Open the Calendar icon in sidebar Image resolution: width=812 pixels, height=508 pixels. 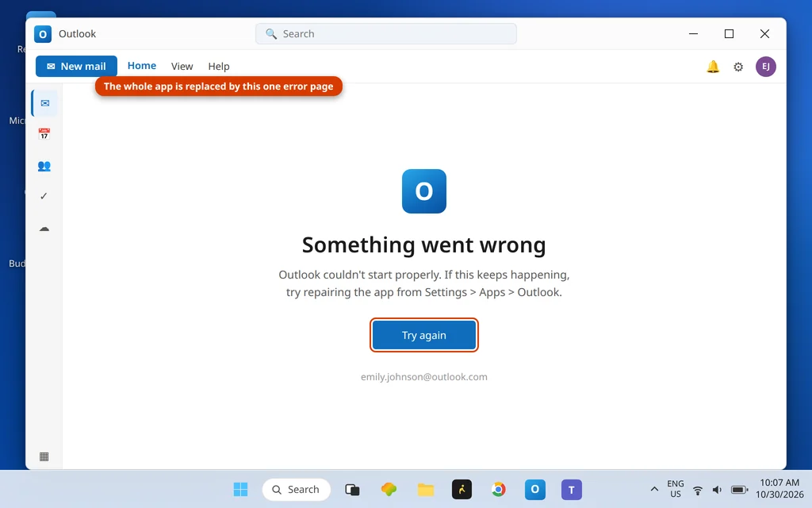click(44, 134)
